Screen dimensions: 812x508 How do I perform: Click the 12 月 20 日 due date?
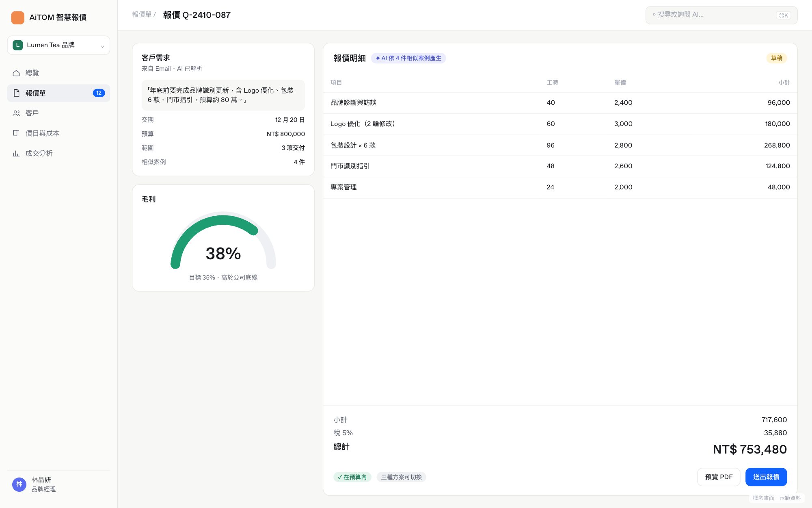pos(290,120)
